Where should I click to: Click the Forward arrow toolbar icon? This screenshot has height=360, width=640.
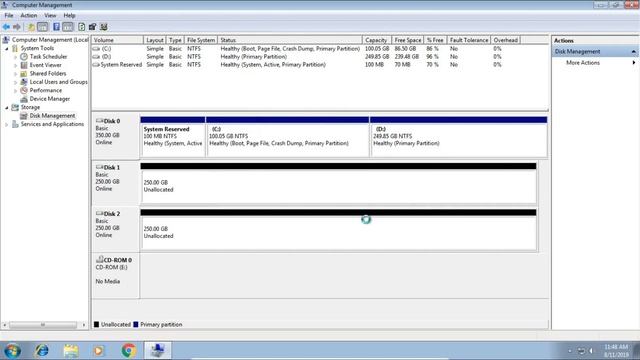17,27
